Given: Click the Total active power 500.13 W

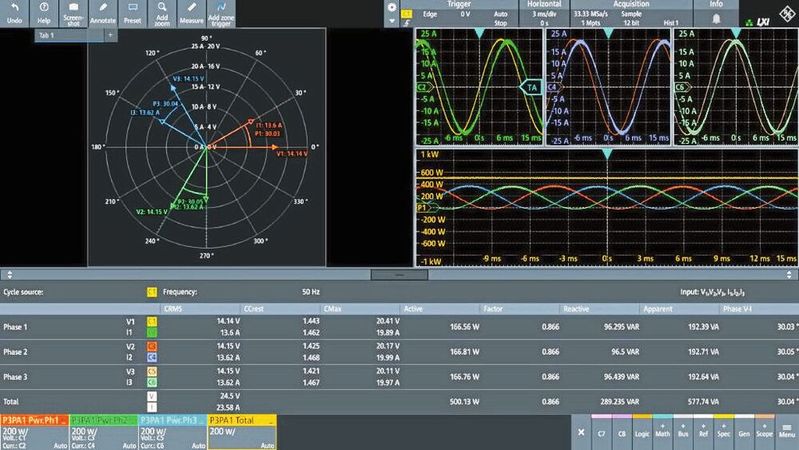Looking at the screenshot, I should coord(464,402).
